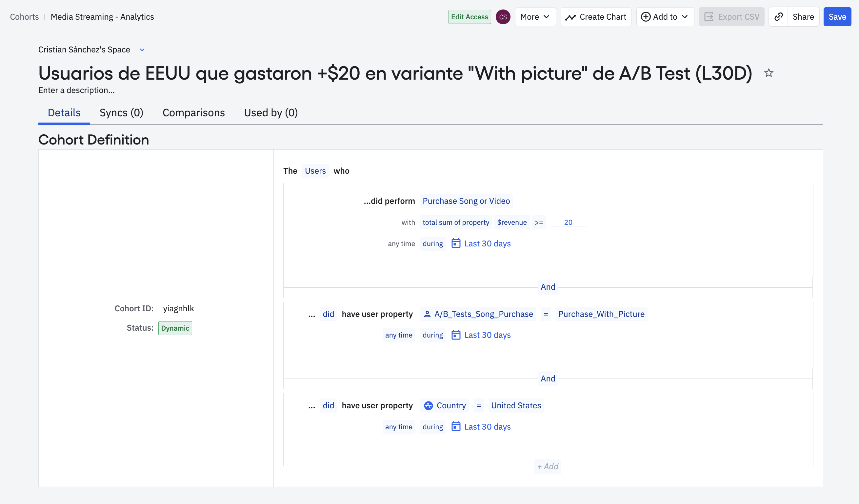
Task: Click calendar icon in A/B_Tests_Song_Purchase condition
Action: [456, 335]
